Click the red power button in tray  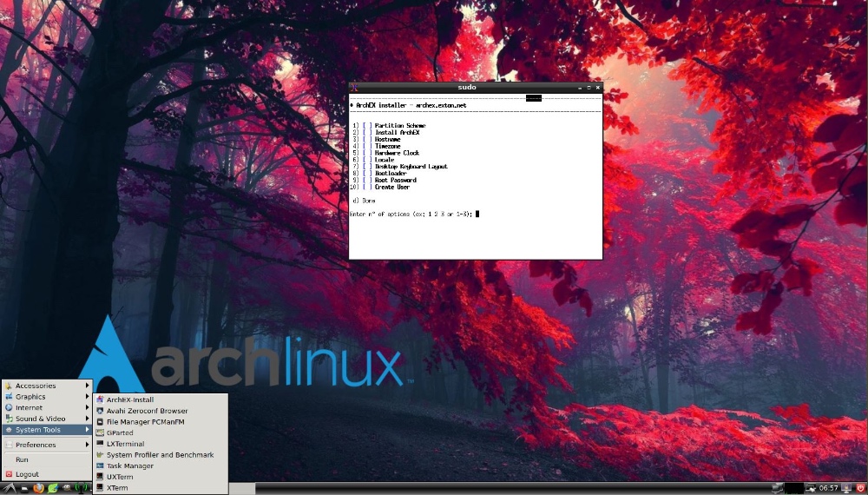click(859, 488)
